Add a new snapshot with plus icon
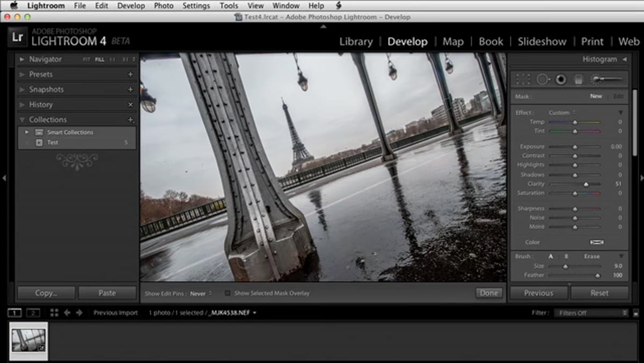 pos(130,90)
